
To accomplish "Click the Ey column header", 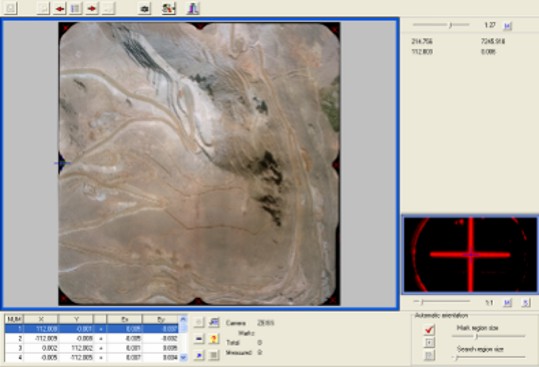I will (161, 319).
